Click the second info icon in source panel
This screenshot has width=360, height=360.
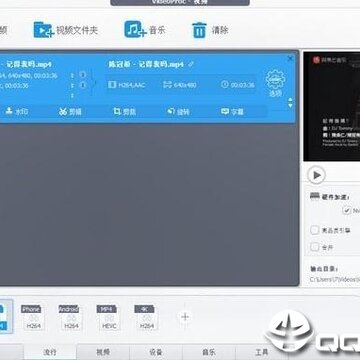click(x=83, y=85)
